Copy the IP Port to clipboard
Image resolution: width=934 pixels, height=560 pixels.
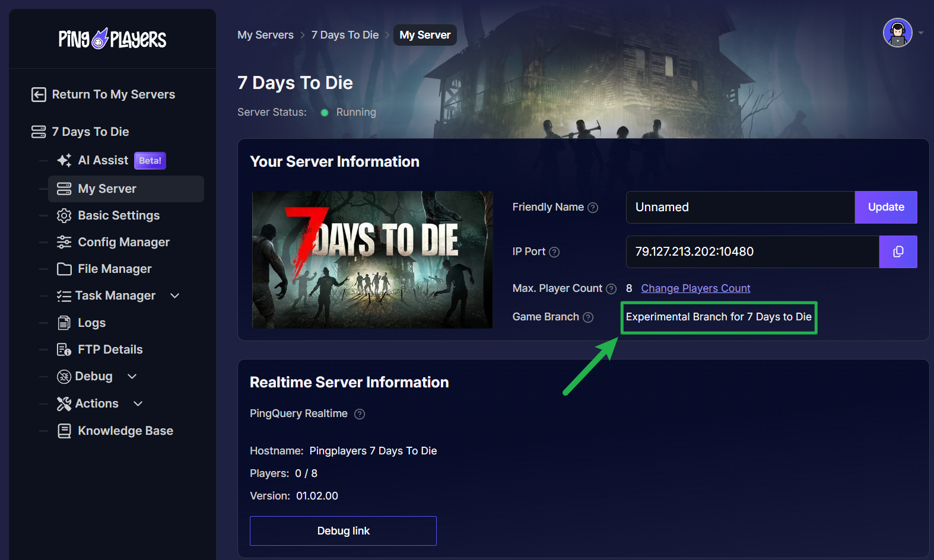pyautogui.click(x=898, y=252)
